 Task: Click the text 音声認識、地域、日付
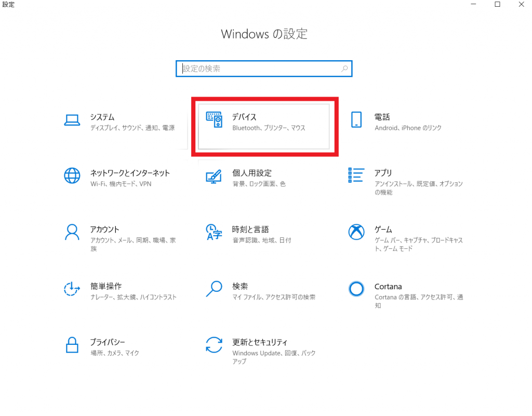tap(262, 240)
